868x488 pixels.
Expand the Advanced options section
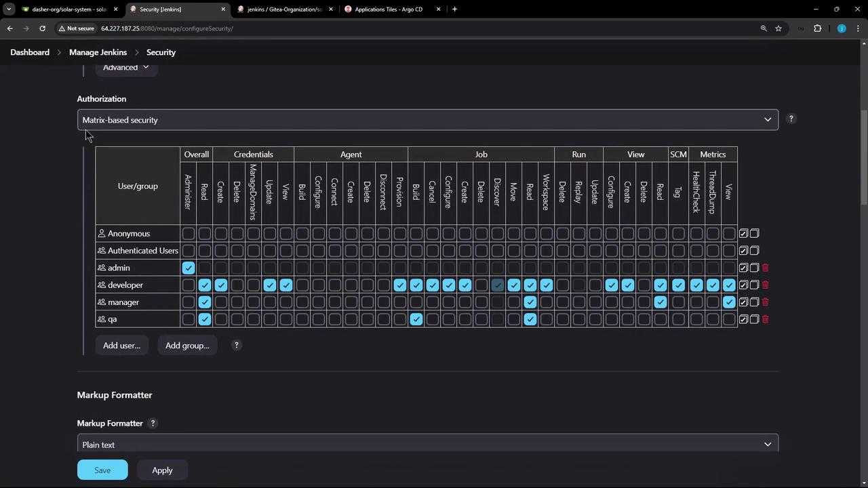pos(125,67)
